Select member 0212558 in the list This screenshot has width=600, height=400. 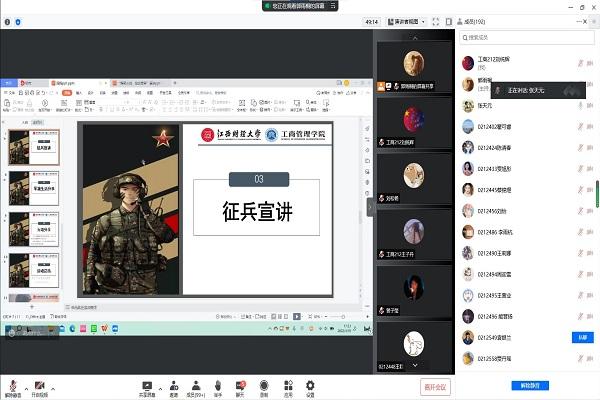pyautogui.click(x=527, y=359)
